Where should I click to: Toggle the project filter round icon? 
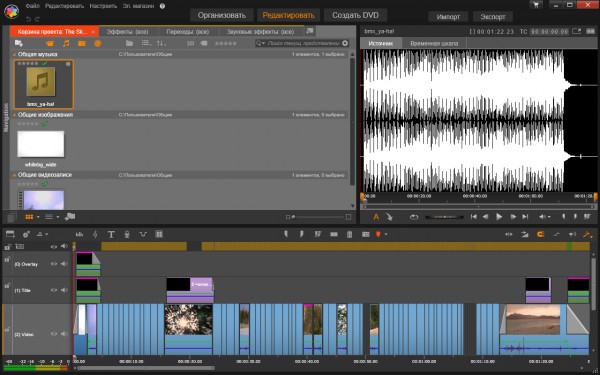(98, 44)
